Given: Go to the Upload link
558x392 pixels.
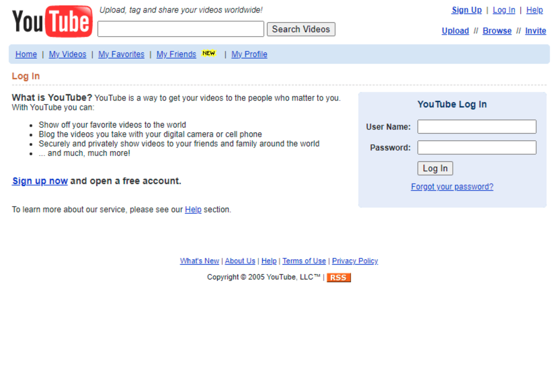Looking at the screenshot, I should pos(455,31).
